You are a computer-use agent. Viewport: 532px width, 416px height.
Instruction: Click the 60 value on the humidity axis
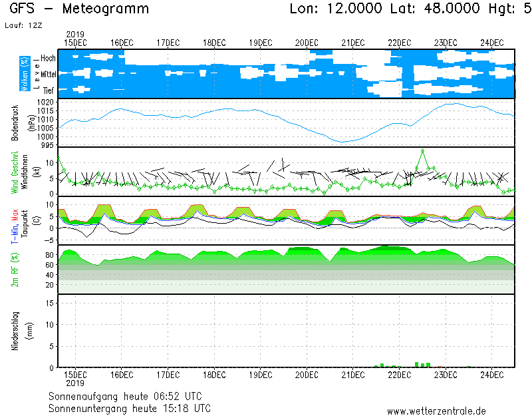pos(49,265)
